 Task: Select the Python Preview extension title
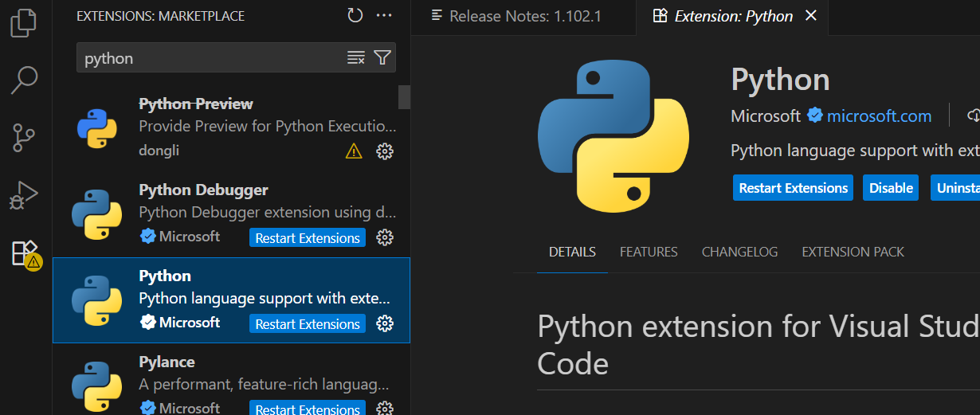pyautogui.click(x=196, y=104)
